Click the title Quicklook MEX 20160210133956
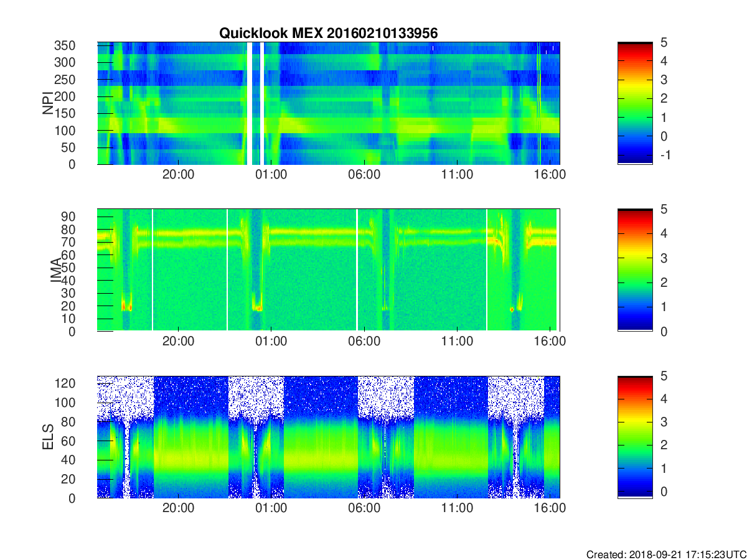The height and width of the screenshot is (560, 747). pyautogui.click(x=328, y=34)
